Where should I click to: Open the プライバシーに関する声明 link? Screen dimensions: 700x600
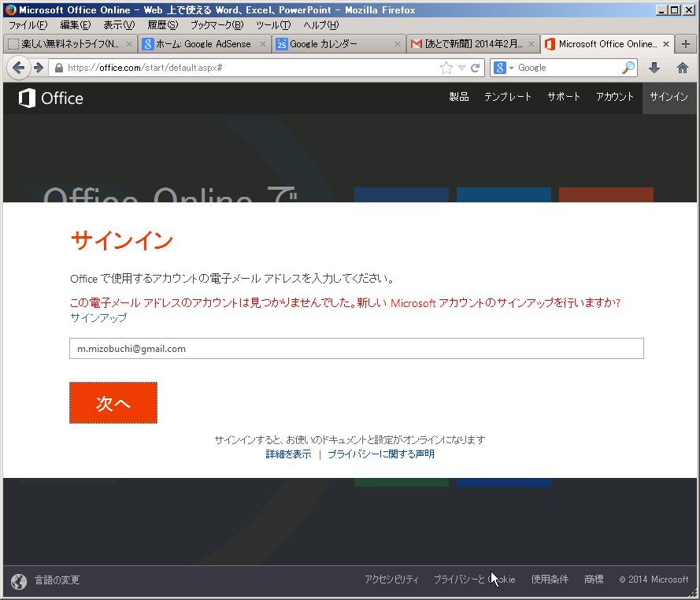pos(381,454)
